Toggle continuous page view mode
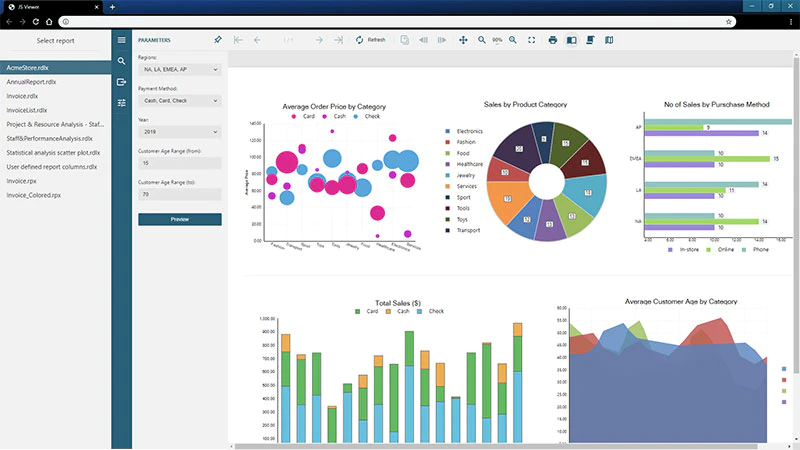The height and width of the screenshot is (450, 800). pyautogui.click(x=590, y=40)
